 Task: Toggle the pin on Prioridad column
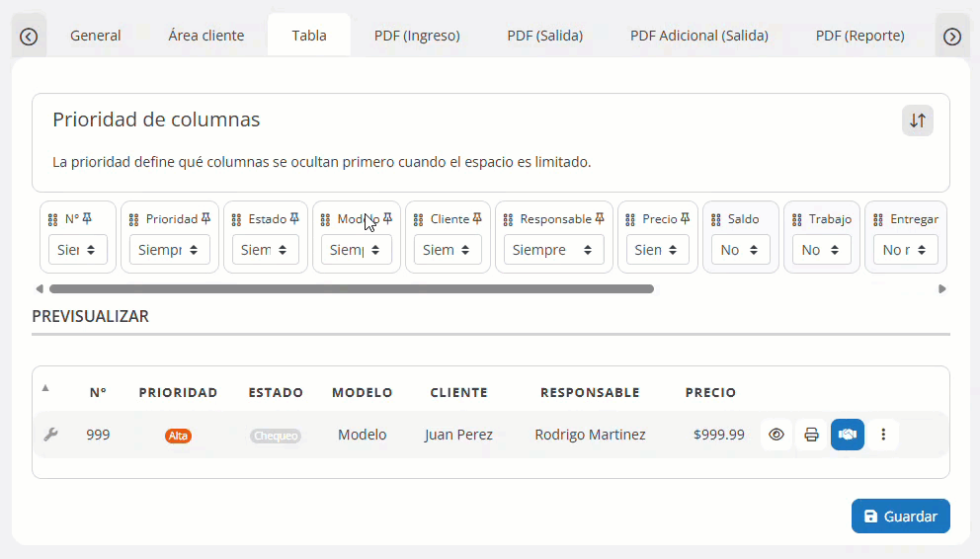click(206, 219)
